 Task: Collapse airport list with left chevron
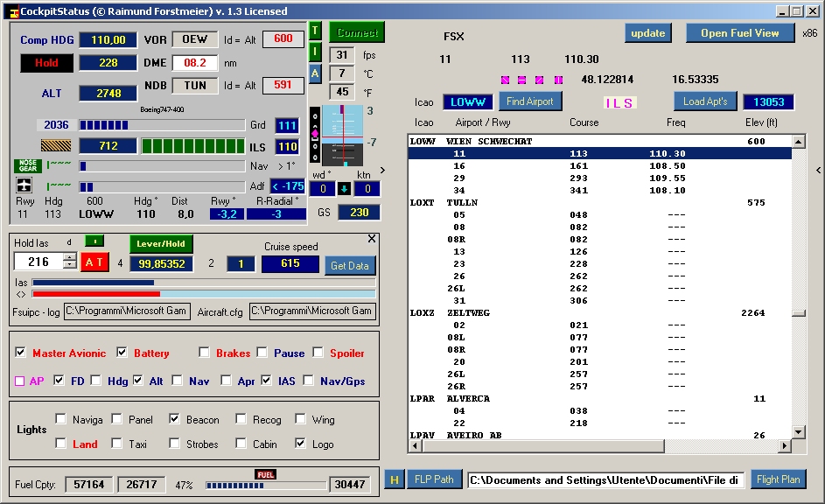coord(818,170)
